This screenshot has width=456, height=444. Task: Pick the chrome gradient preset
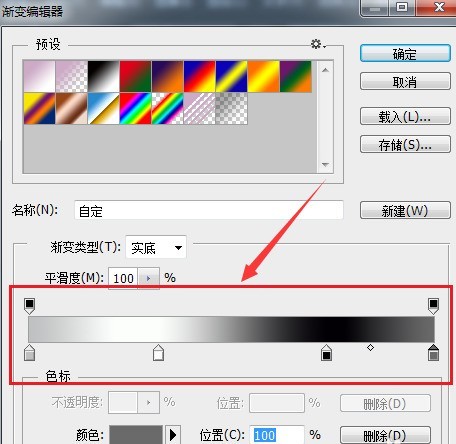pyautogui.click(x=104, y=108)
